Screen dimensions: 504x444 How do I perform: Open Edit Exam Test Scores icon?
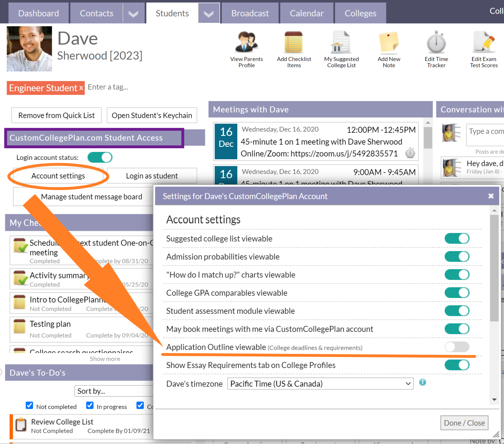coord(484,42)
